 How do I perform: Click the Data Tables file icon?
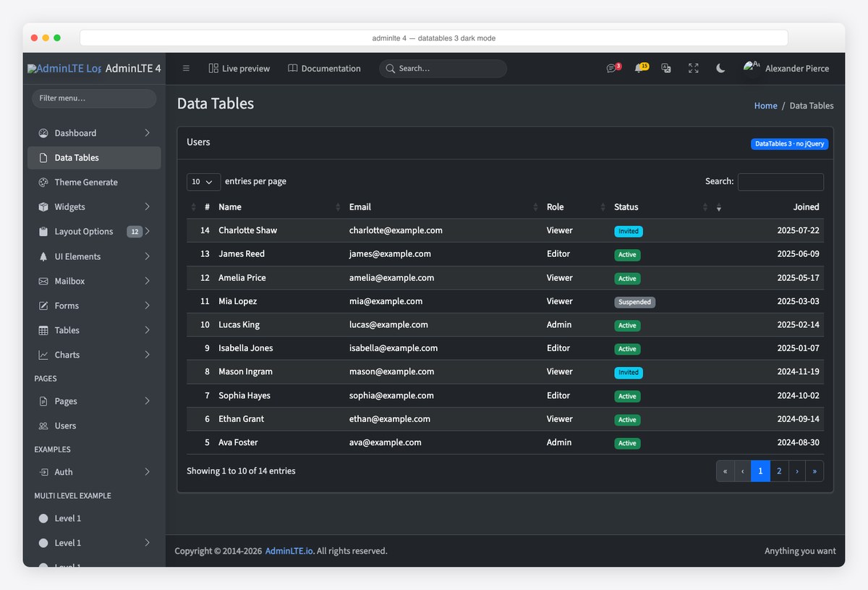point(43,158)
